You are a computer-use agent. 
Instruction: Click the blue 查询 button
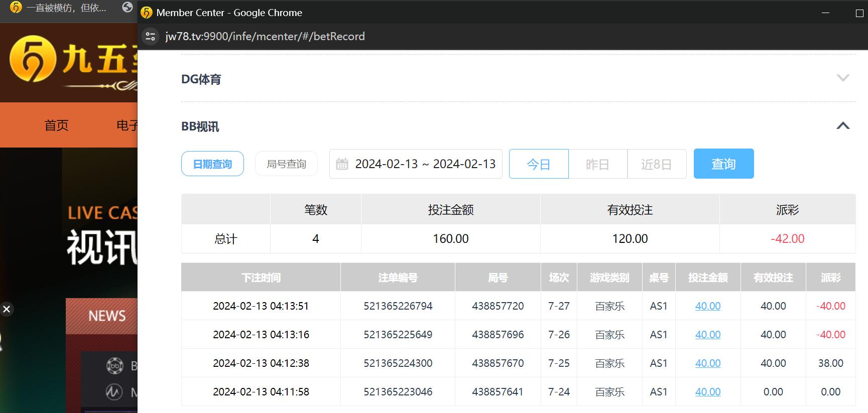[723, 164]
